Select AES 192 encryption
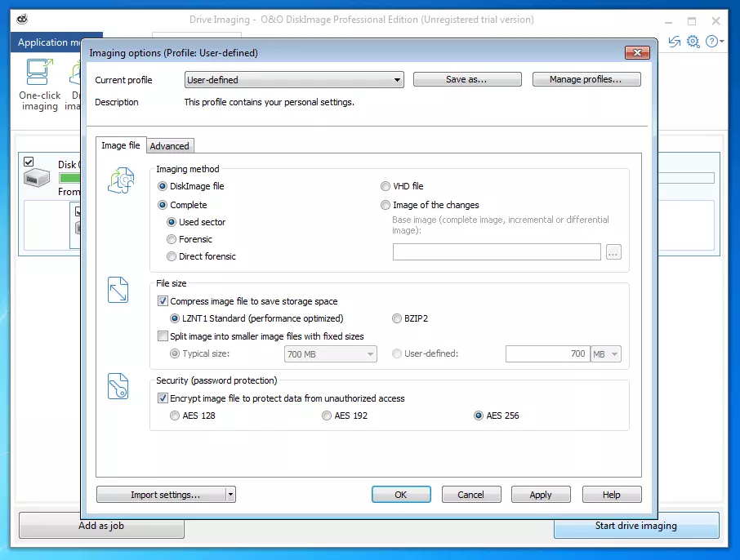The height and width of the screenshot is (560, 740). 327,416
